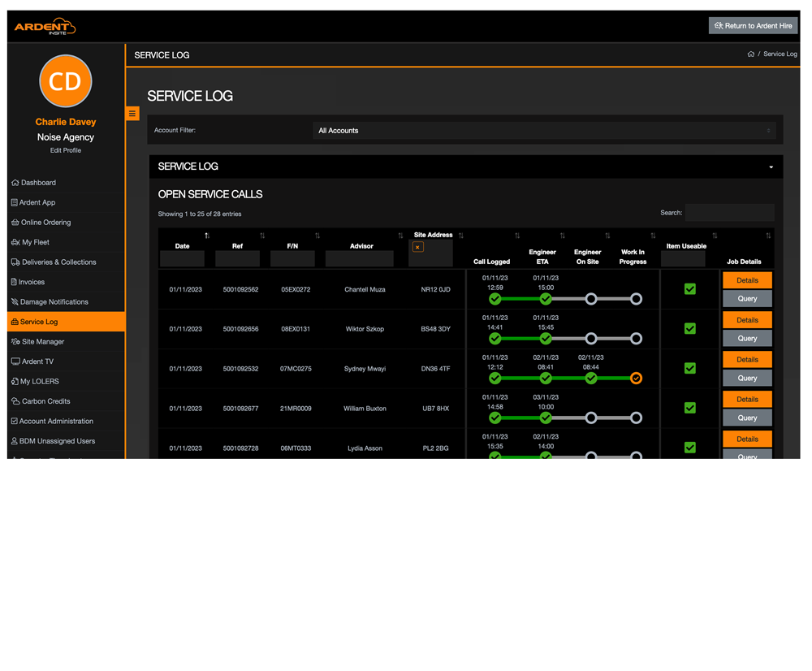Sort table by Ref column arrows
The height and width of the screenshot is (671, 812).
click(262, 236)
